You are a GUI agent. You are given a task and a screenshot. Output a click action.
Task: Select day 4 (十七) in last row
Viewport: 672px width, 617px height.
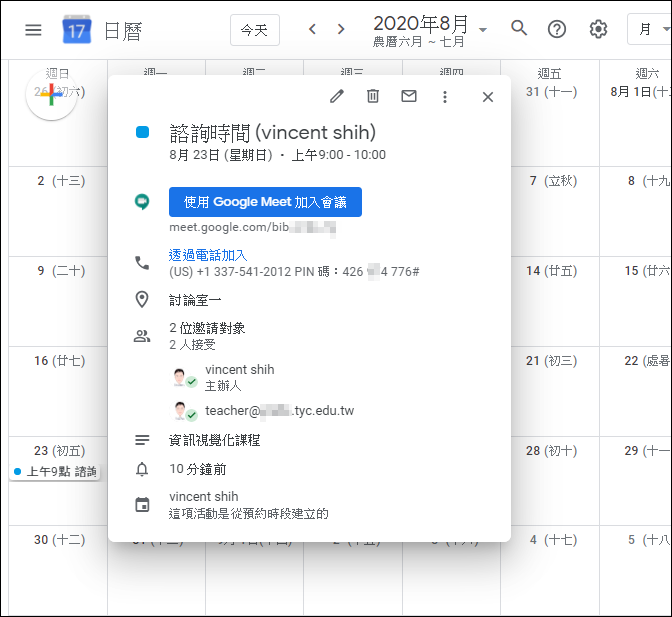click(553, 540)
